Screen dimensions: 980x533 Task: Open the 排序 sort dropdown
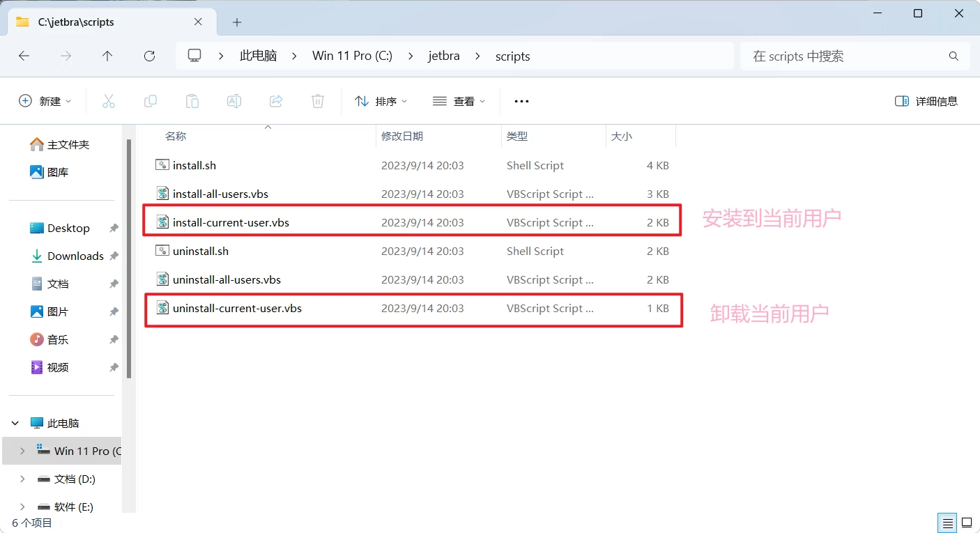(x=381, y=101)
